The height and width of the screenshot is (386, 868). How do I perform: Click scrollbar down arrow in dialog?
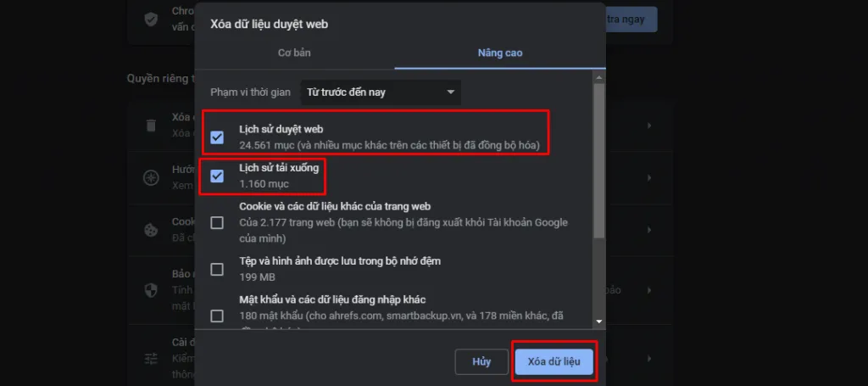[x=599, y=322]
